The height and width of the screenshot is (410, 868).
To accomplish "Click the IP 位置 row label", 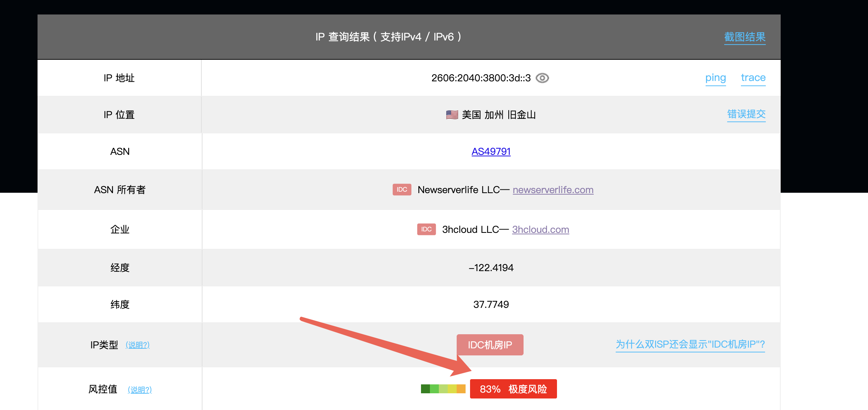I will point(119,115).
